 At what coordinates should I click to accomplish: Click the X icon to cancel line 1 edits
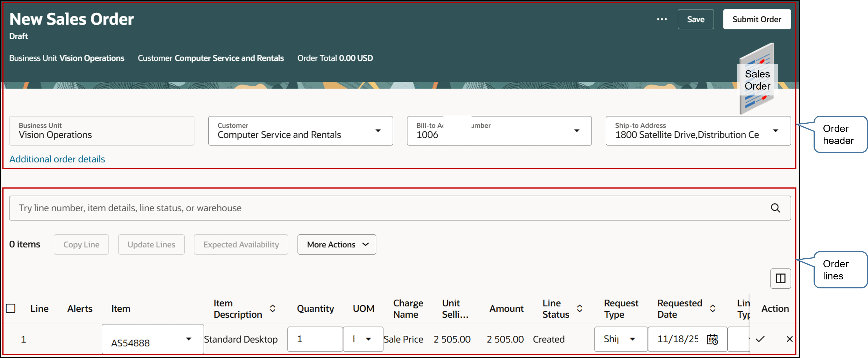click(789, 339)
